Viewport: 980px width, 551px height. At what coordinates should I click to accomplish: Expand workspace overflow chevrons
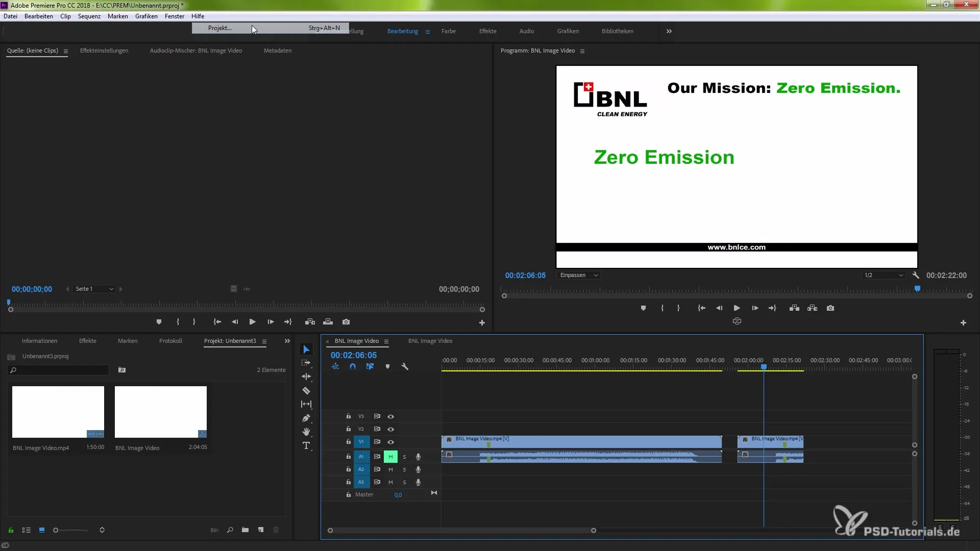(x=669, y=32)
